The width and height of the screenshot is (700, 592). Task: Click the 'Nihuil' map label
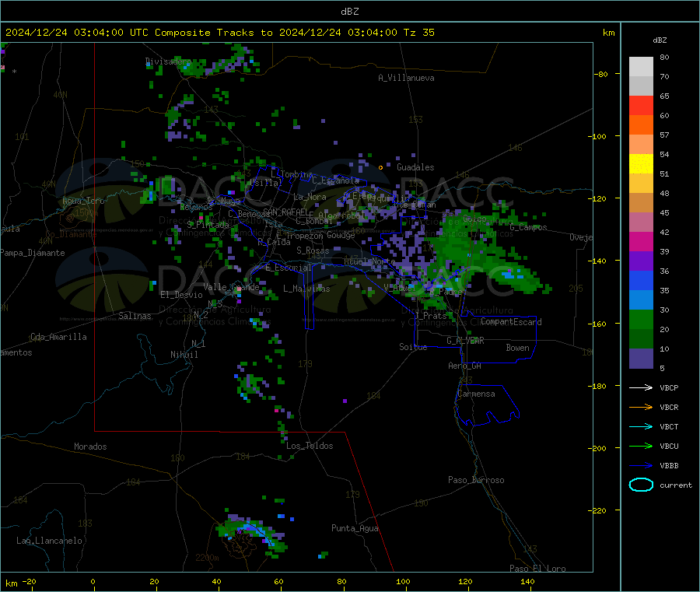[184, 355]
